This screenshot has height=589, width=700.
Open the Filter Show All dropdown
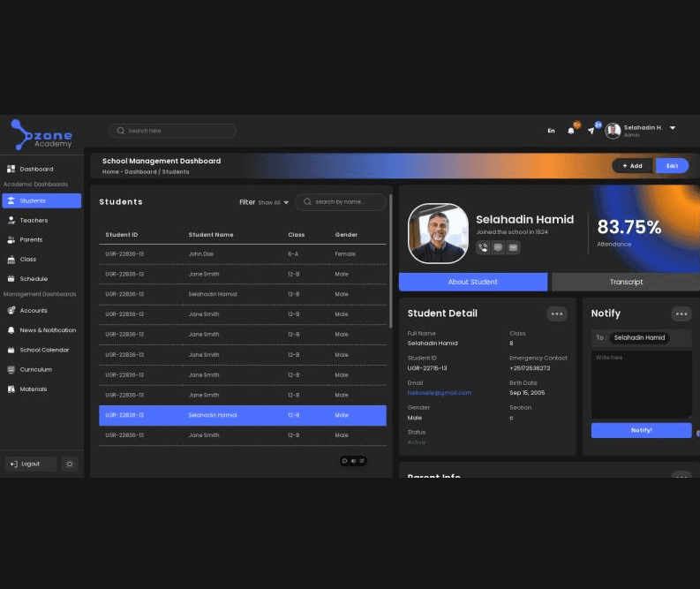pos(274,202)
